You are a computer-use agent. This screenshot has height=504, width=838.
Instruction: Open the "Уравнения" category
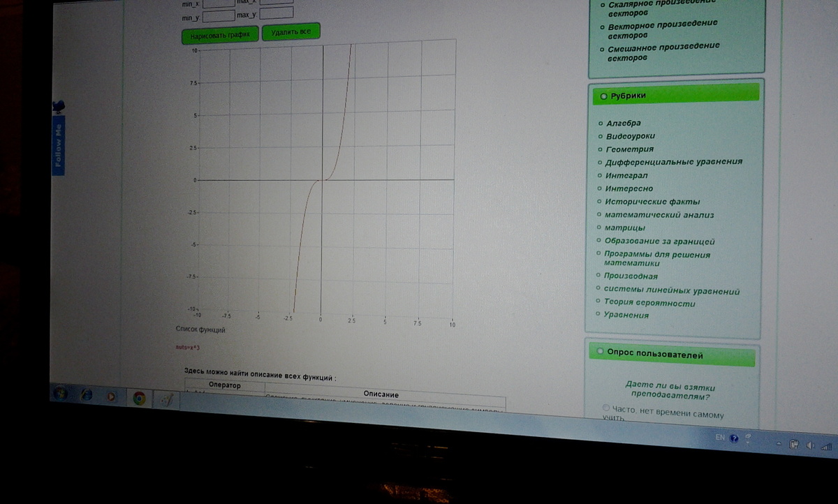point(626,315)
